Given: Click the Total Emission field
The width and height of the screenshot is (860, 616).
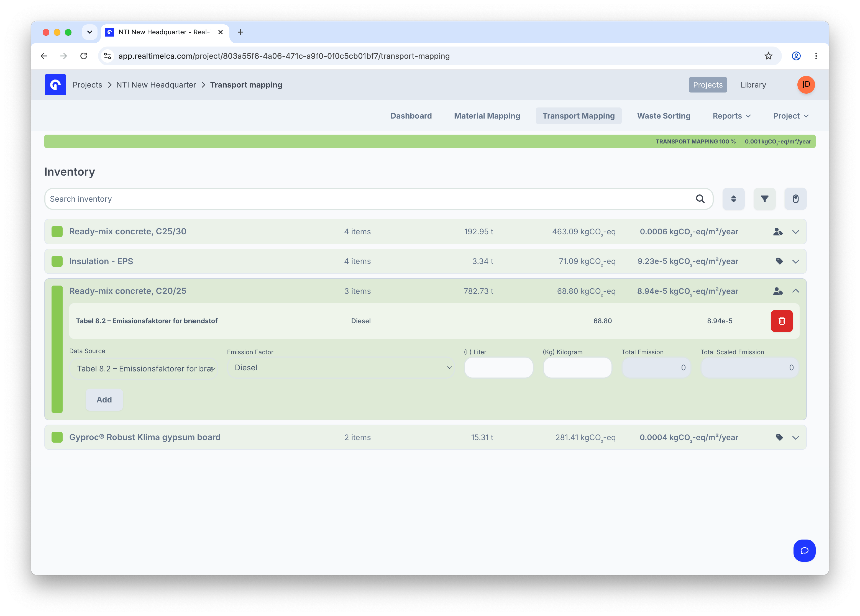Looking at the screenshot, I should coord(656,368).
